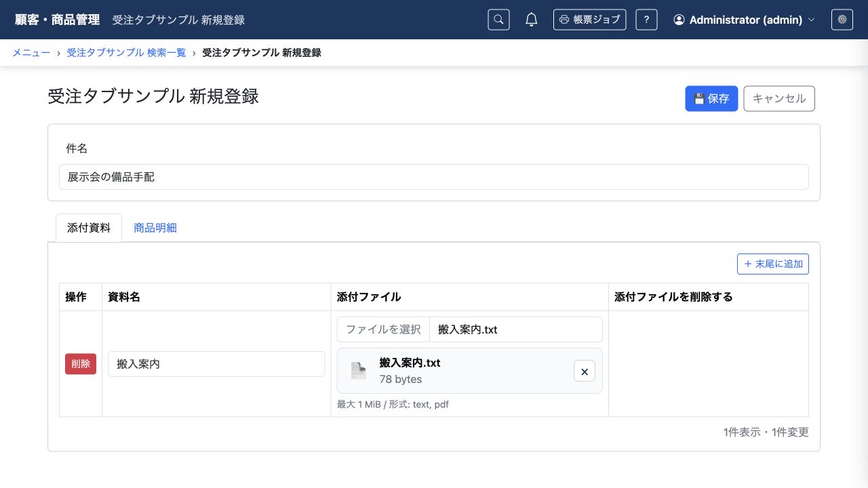Edit the 件名 input field
Viewport: 868px width, 488px height.
tap(434, 177)
